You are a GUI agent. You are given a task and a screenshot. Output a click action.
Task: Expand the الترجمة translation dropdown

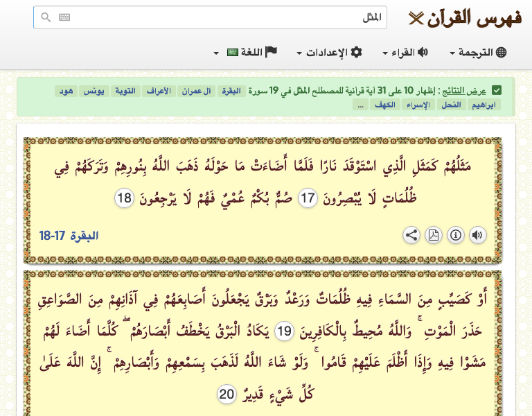[478, 53]
